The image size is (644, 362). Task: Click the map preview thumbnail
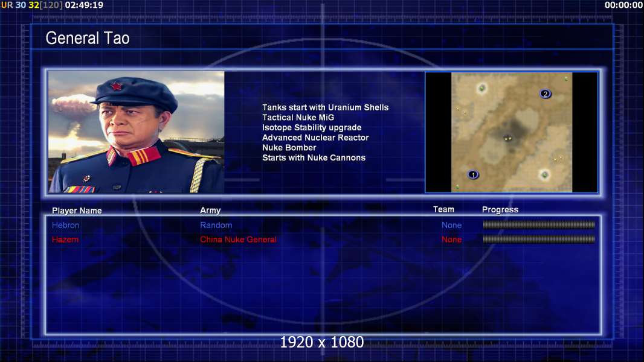click(x=511, y=132)
